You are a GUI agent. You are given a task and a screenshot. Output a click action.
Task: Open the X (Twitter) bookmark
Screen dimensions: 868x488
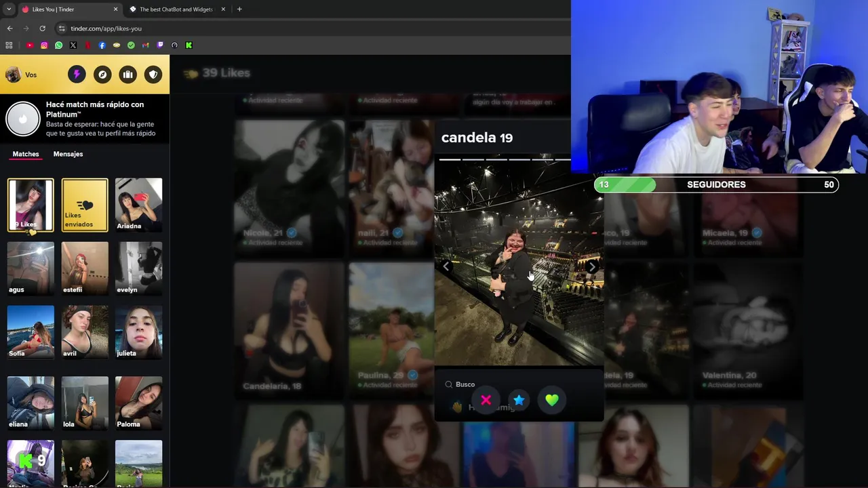click(x=73, y=45)
